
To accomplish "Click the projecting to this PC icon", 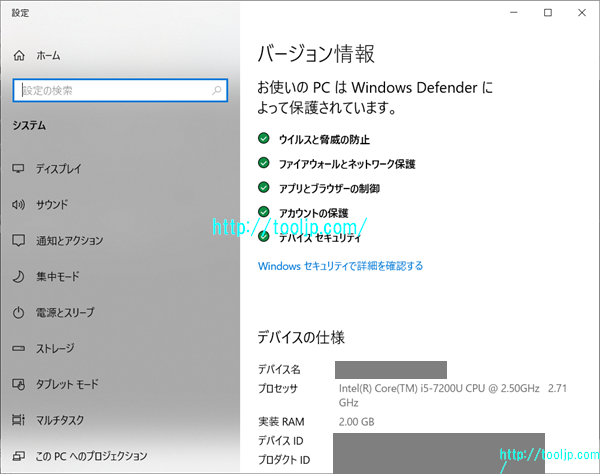I will click(18, 456).
